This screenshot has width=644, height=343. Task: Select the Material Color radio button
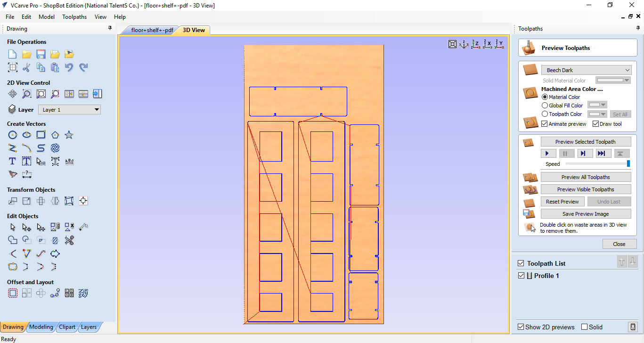click(x=545, y=97)
